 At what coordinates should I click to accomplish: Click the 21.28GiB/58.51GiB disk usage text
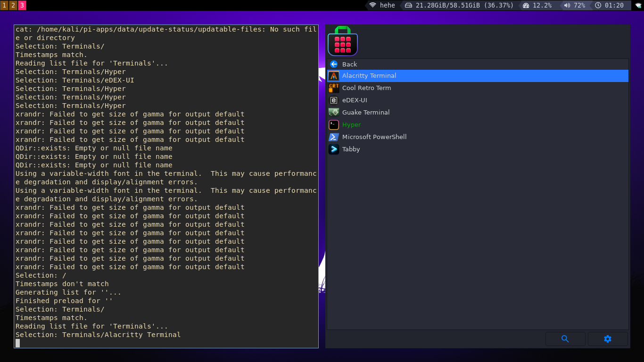pos(464,5)
